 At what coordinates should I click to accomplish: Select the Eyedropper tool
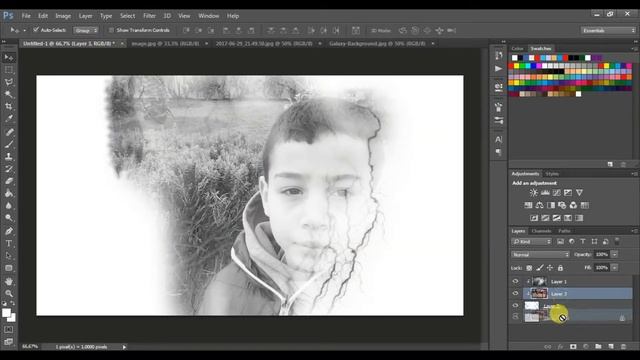[x=9, y=119]
